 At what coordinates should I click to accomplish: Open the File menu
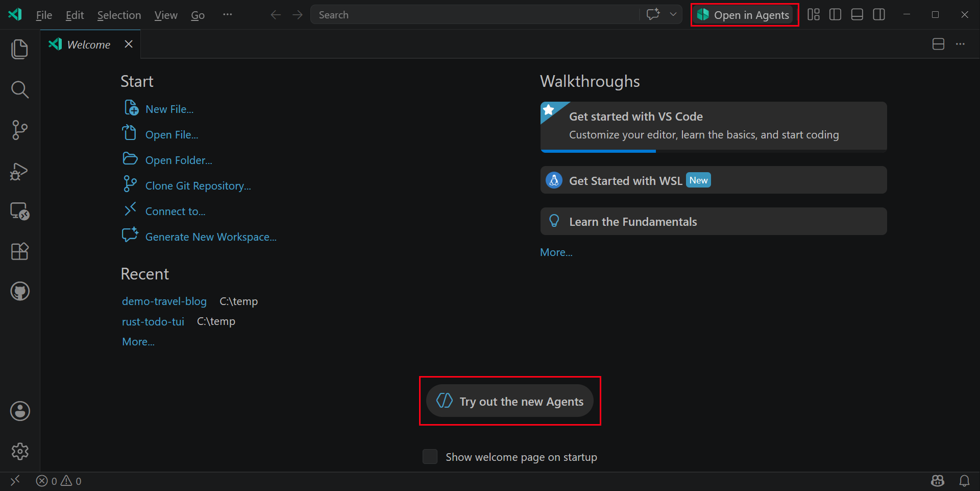(44, 15)
